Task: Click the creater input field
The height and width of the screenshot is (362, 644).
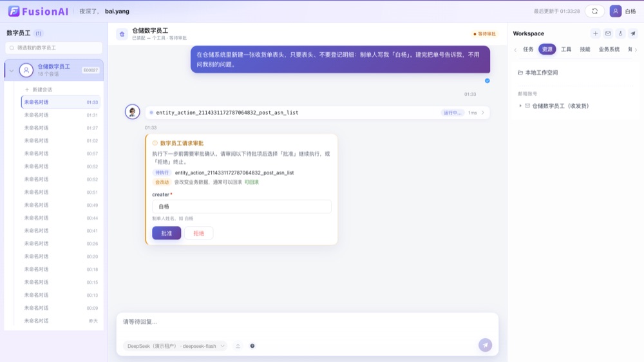Action: [241, 206]
